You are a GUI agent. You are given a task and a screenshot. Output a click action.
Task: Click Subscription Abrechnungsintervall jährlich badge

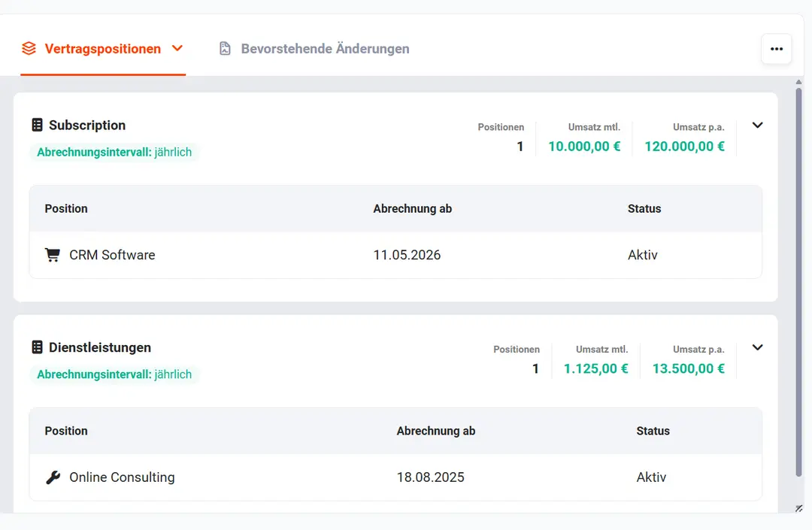114,152
